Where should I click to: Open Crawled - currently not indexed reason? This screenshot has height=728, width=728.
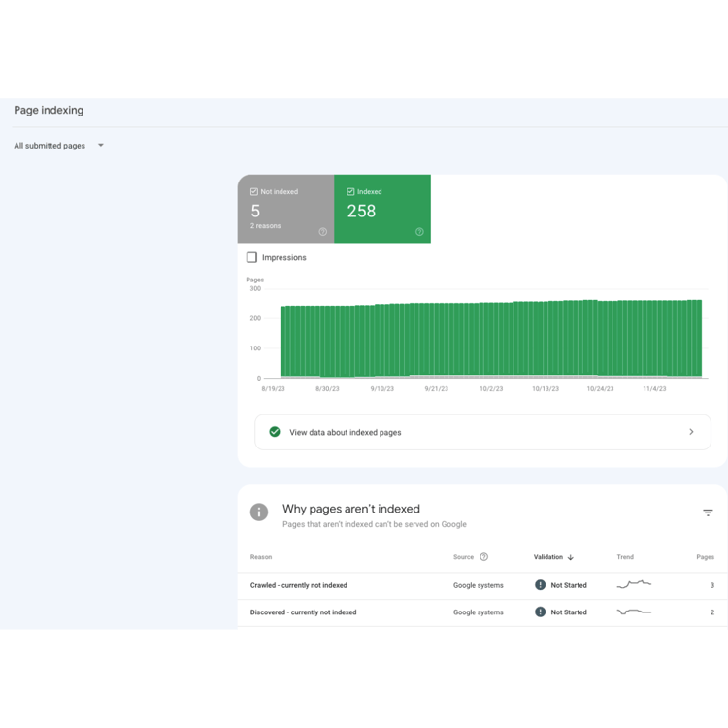tap(298, 585)
